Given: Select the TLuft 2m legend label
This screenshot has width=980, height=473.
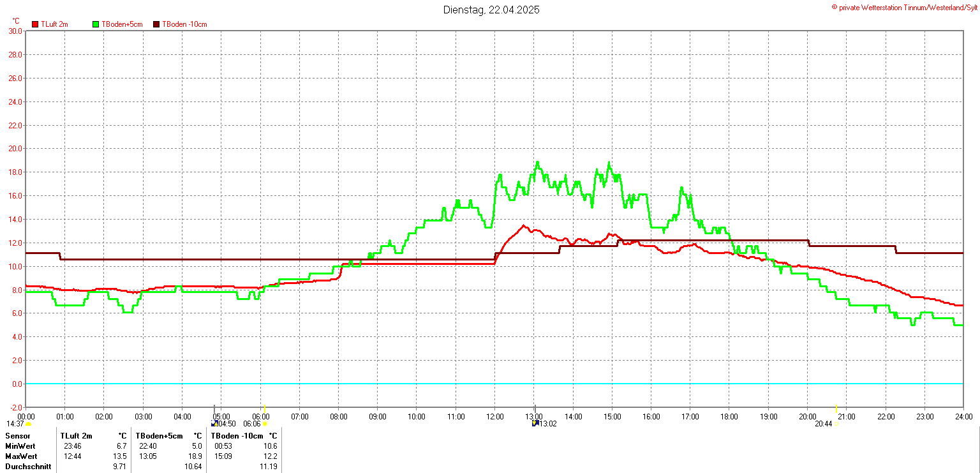Looking at the screenshot, I should click(54, 24).
